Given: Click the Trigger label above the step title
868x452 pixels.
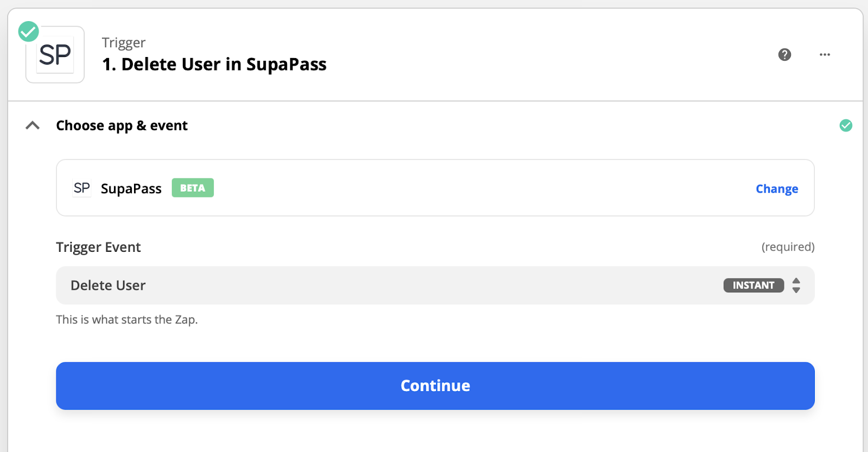Looking at the screenshot, I should (x=124, y=43).
